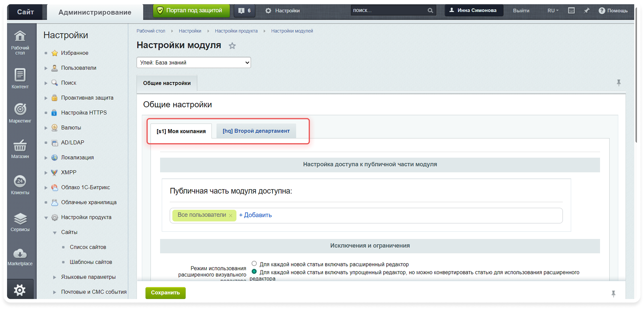
Task: Expand the Пользователи tree item
Action: 46,68
